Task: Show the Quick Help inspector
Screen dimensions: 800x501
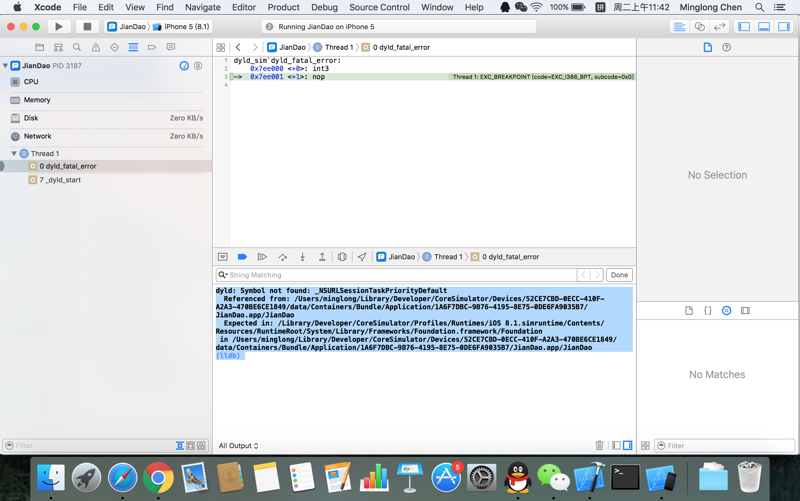Action: tap(727, 47)
